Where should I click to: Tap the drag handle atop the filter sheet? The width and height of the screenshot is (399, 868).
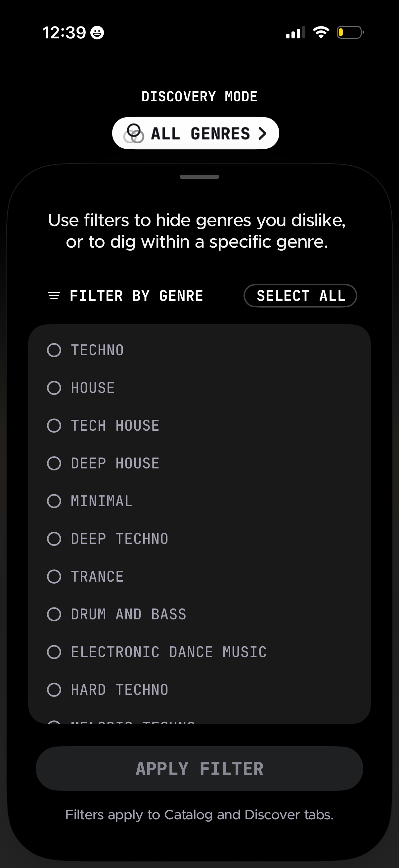(199, 176)
